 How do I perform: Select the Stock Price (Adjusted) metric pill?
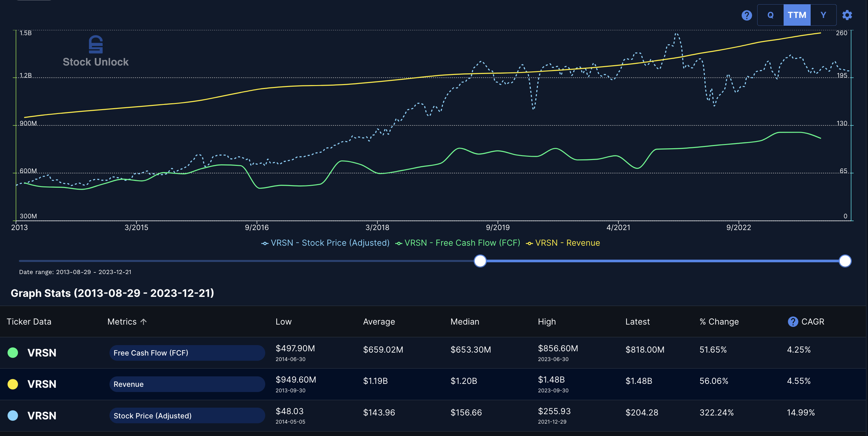[187, 415]
